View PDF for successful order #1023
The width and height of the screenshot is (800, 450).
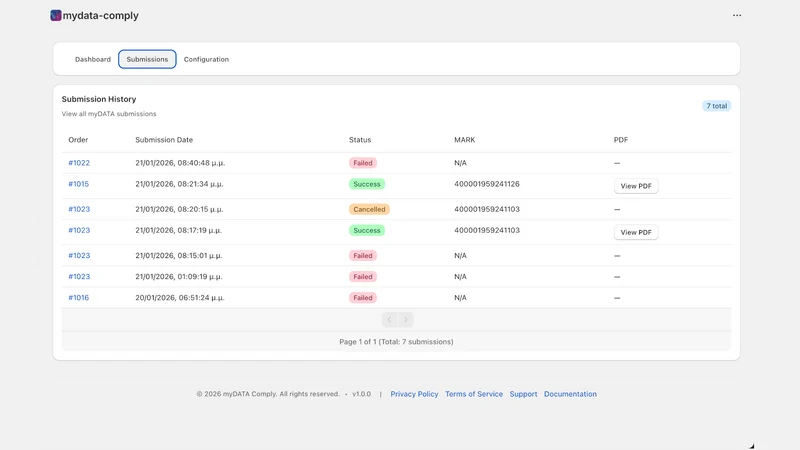[636, 232]
